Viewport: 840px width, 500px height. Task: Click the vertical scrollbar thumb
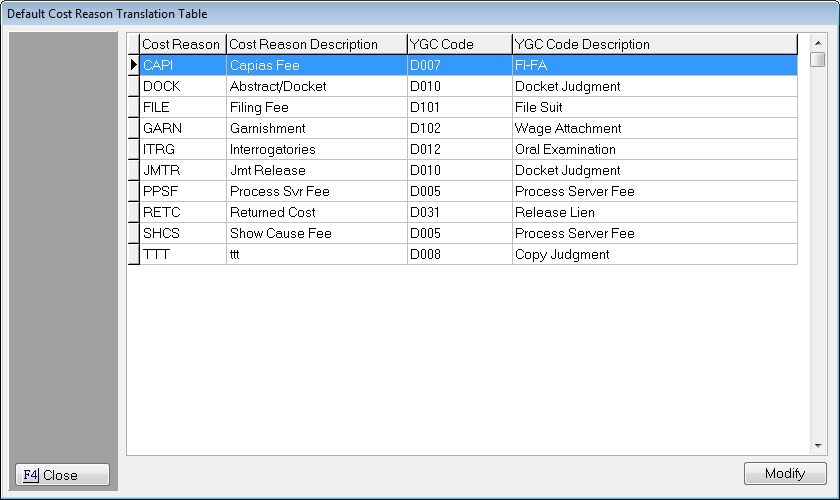click(x=818, y=60)
